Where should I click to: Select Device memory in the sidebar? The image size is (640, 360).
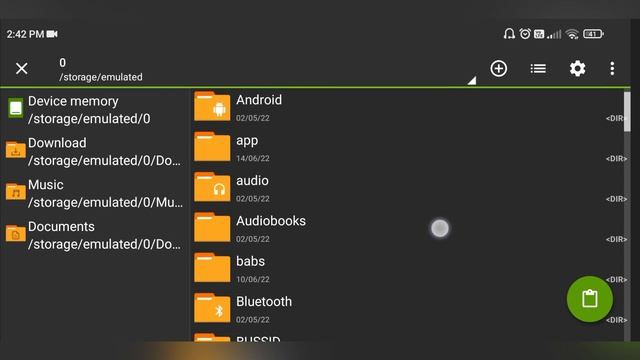coord(95,110)
